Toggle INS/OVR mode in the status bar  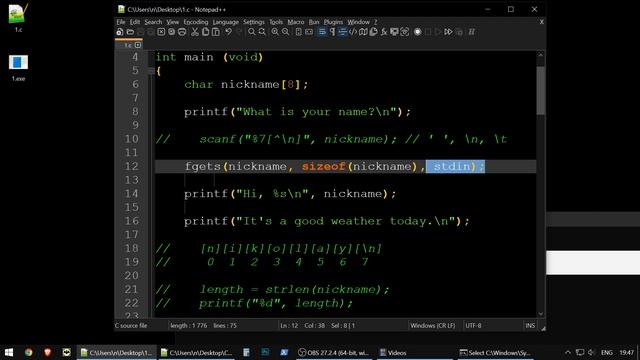click(530, 325)
